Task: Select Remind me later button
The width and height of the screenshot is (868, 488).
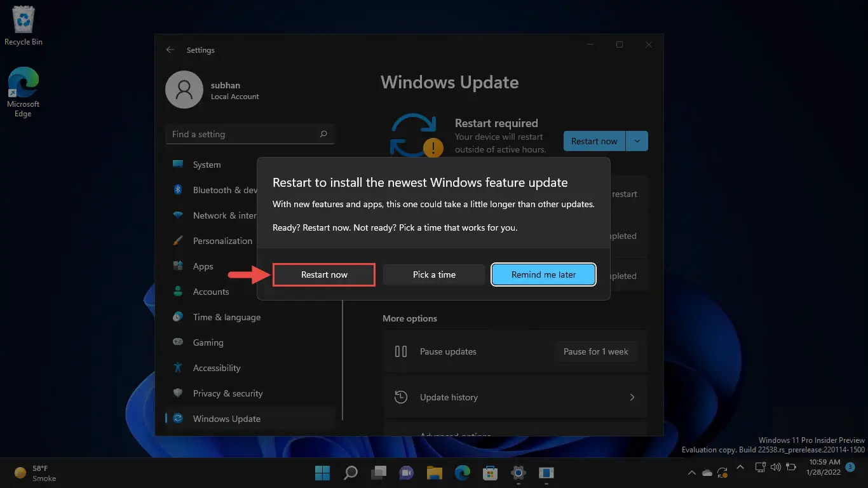Action: coord(543,274)
